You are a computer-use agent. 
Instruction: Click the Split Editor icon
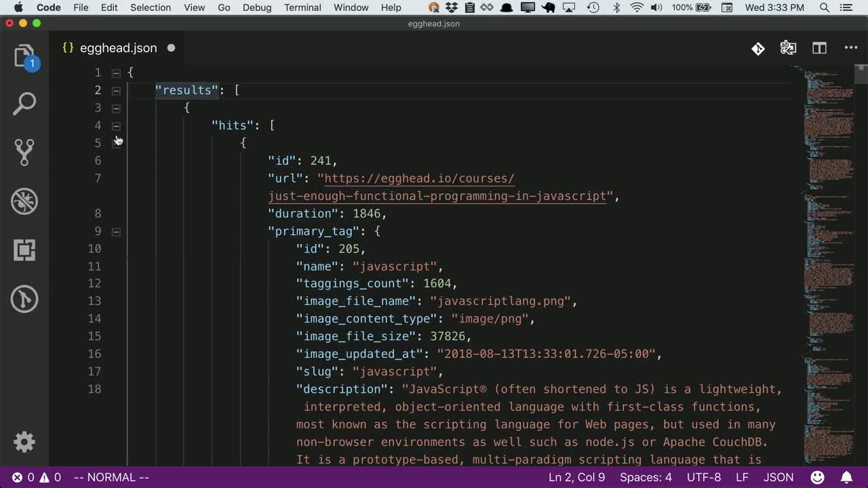pos(819,48)
